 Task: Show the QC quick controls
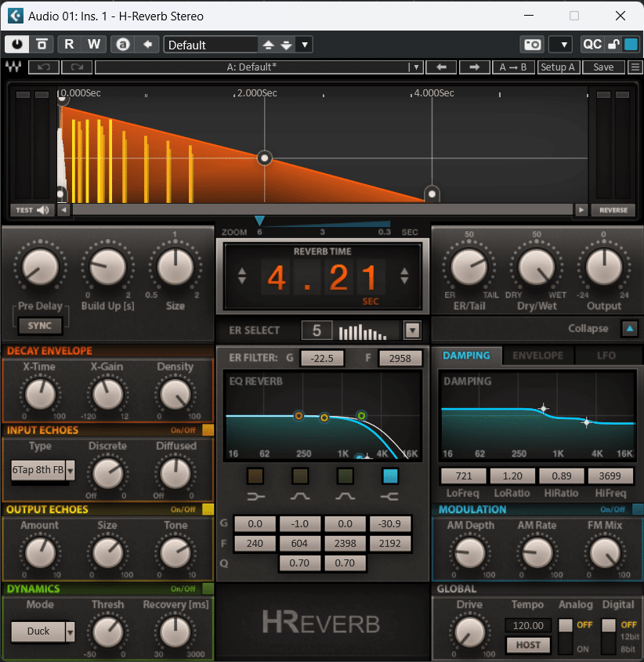pos(592,45)
